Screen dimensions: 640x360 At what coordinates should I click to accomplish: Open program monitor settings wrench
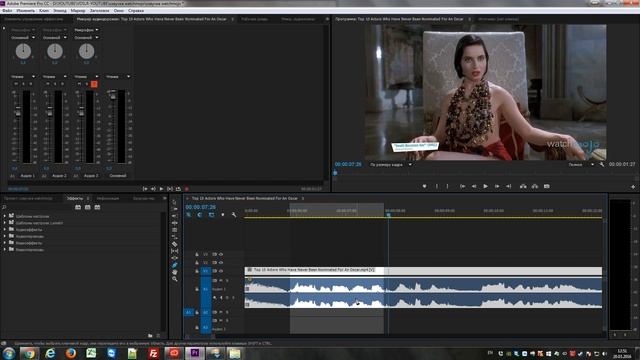[602, 164]
